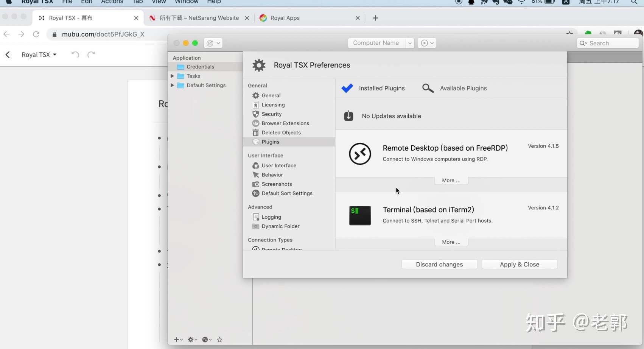644x349 pixels.
Task: Open the Window menu in menu bar
Action: coord(186,2)
